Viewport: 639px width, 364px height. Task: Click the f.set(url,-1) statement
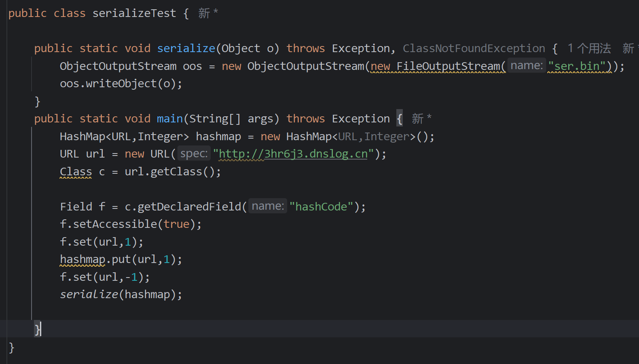(105, 277)
